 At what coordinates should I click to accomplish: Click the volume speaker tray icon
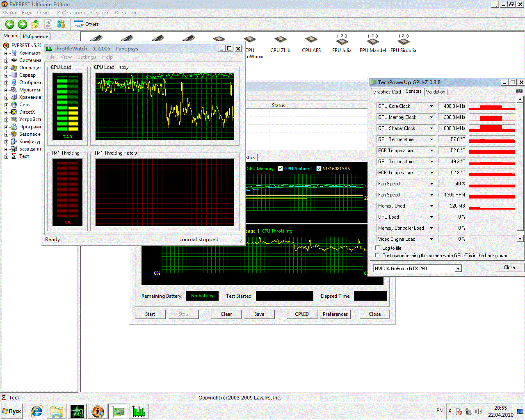pos(478,411)
